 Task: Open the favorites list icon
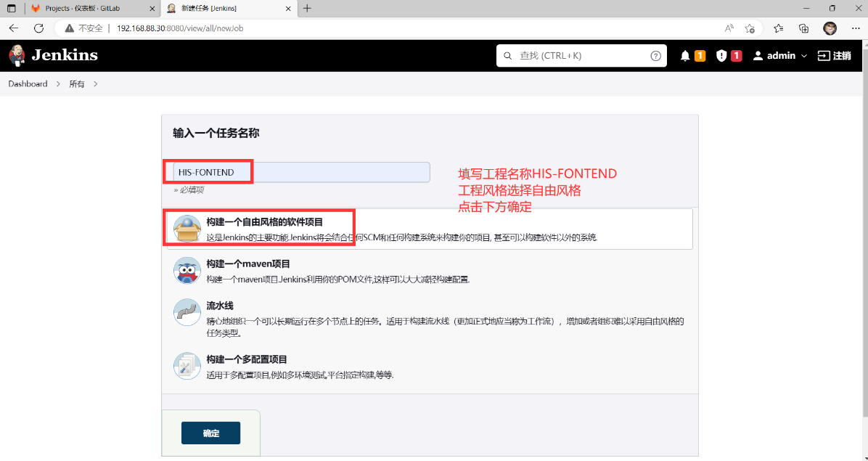[778, 28]
